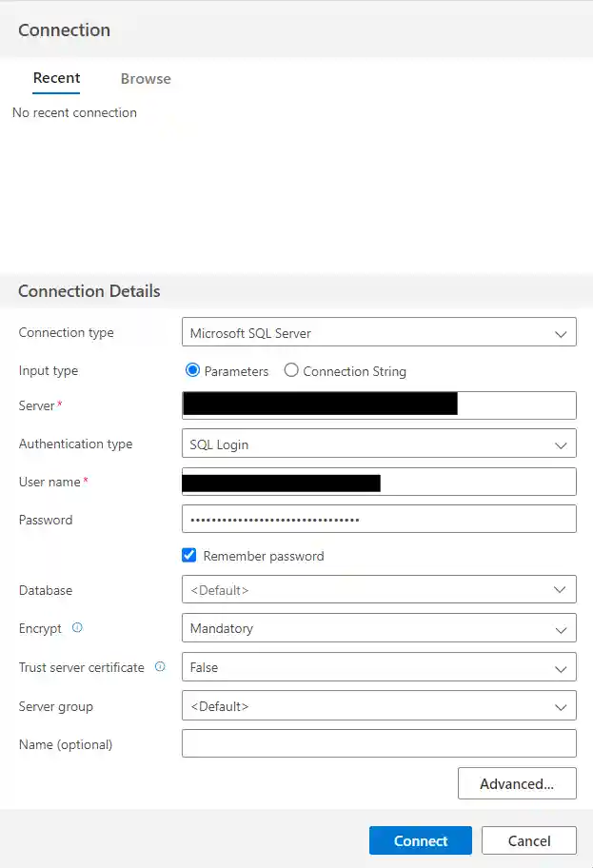593x868 pixels.
Task: Select the Connection String radio option
Action: pos(291,371)
